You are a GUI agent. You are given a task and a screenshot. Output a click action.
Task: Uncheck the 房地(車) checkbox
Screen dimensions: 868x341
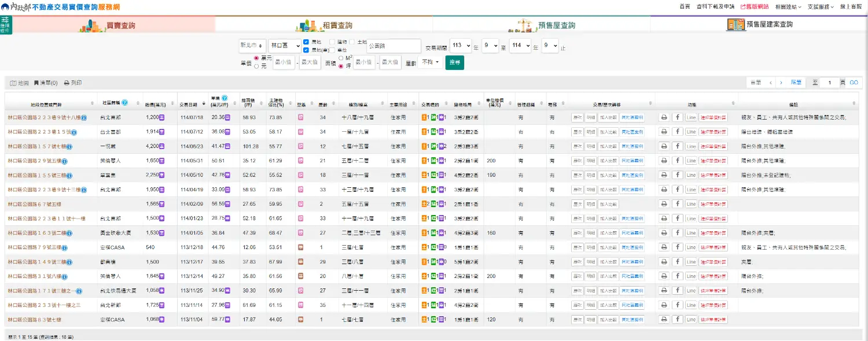coord(306,50)
